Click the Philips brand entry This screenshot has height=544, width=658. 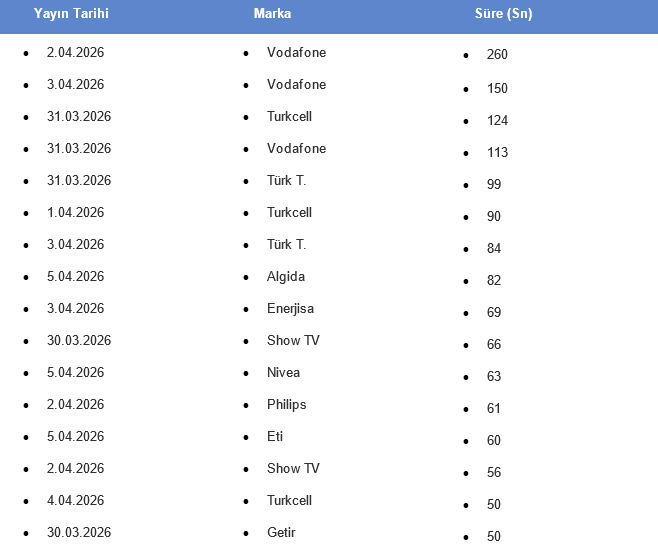(287, 404)
